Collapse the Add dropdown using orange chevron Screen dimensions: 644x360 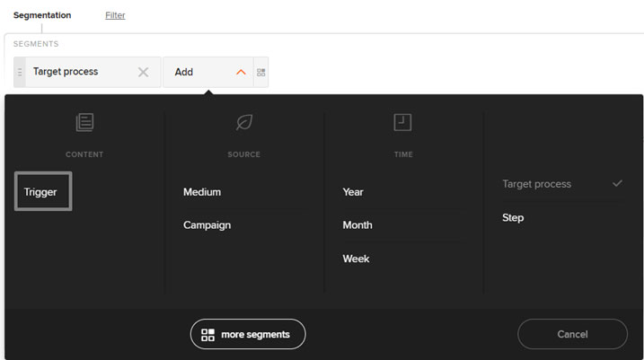pos(241,72)
